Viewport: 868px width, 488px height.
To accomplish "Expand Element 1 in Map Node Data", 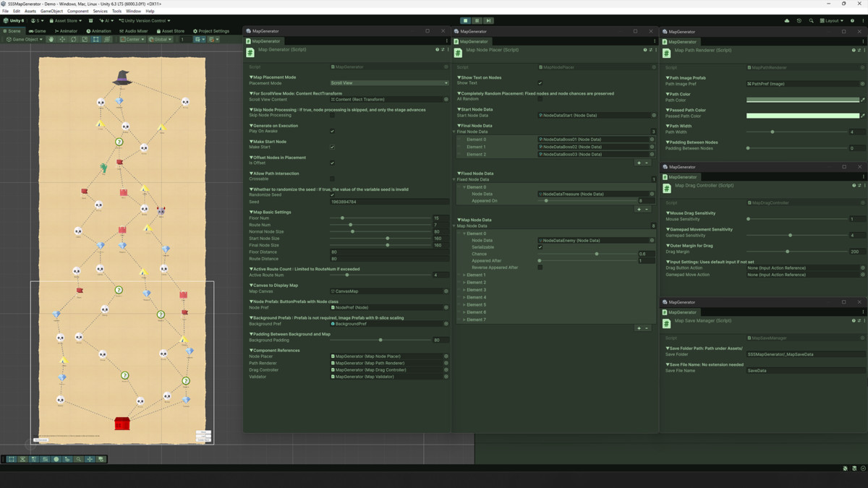I will pyautogui.click(x=464, y=275).
